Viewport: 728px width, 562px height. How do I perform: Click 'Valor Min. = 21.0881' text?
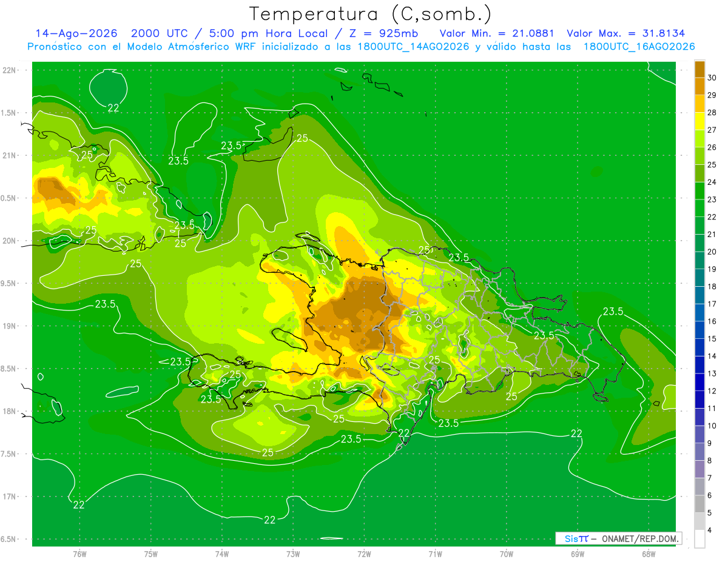tap(497, 33)
